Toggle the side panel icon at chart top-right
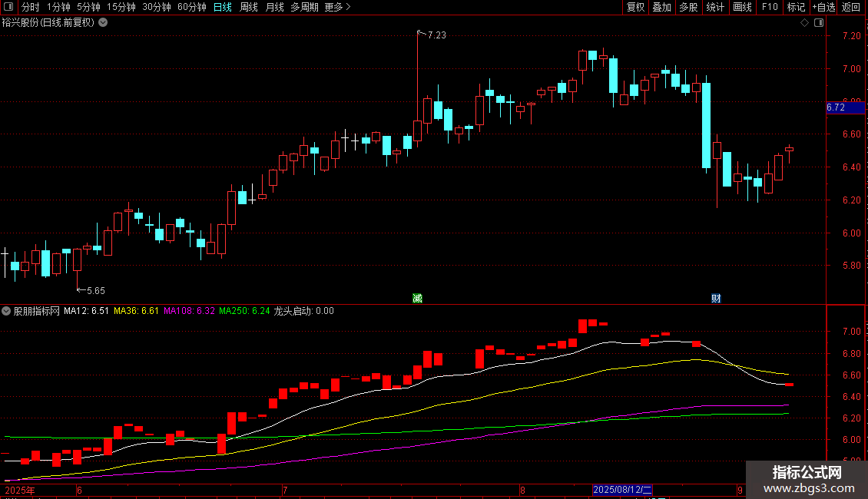The width and height of the screenshot is (868, 499). (819, 23)
